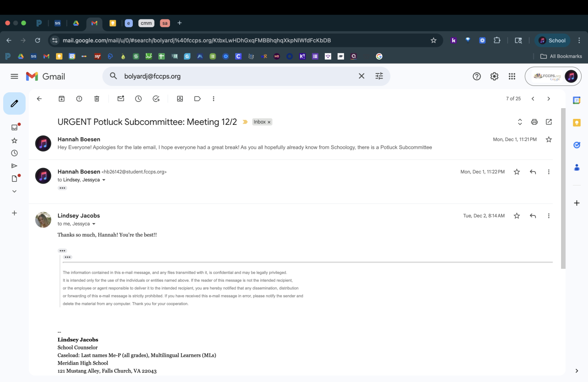Expand trimmed content in Hannah's message
The width and height of the screenshot is (588, 382).
(62, 188)
